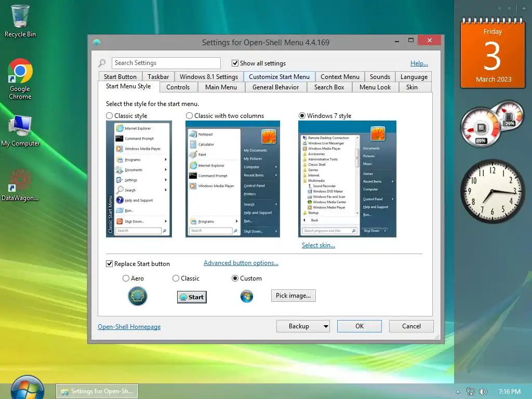Open the Search Box tab
Viewport: 532px width, 399px height.
329,87
